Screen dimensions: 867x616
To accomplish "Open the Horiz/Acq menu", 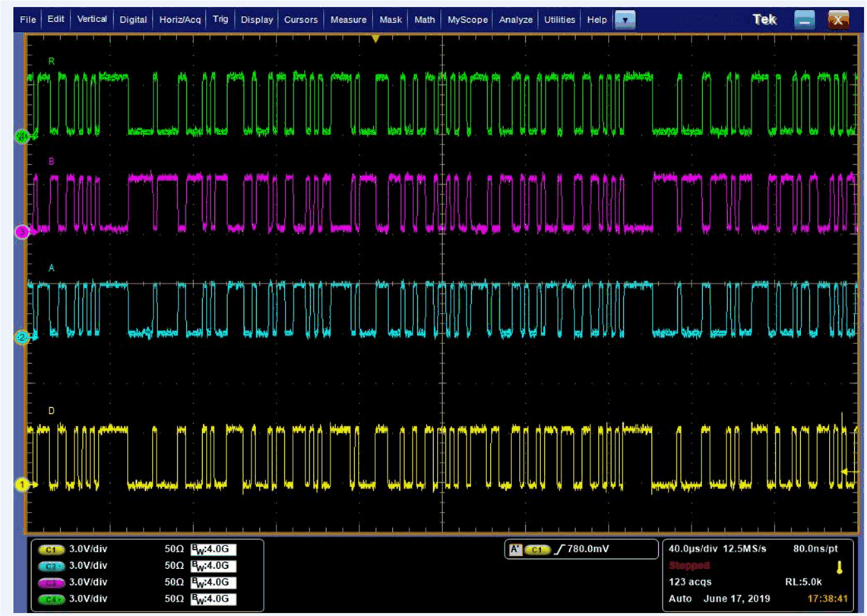I will [180, 19].
